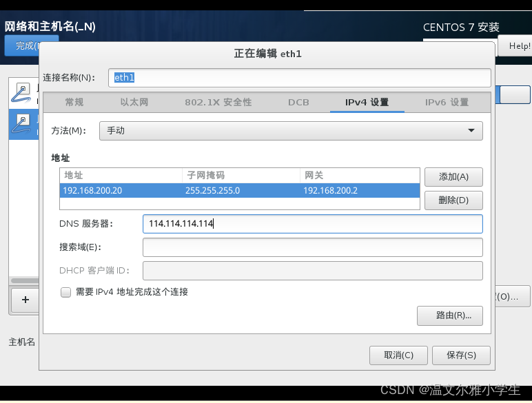532x403 pixels.
Task: Click the 搜索域(E) input field
Action: click(x=312, y=247)
